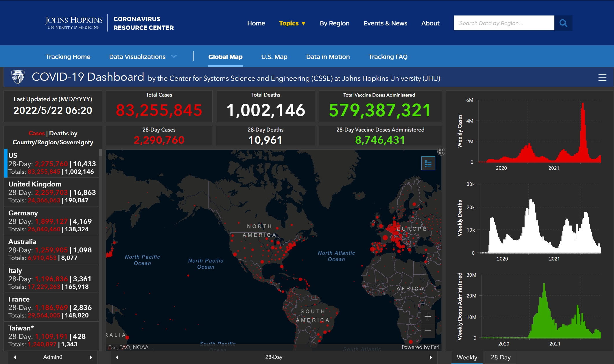Zoom out on the map

[x=428, y=331]
